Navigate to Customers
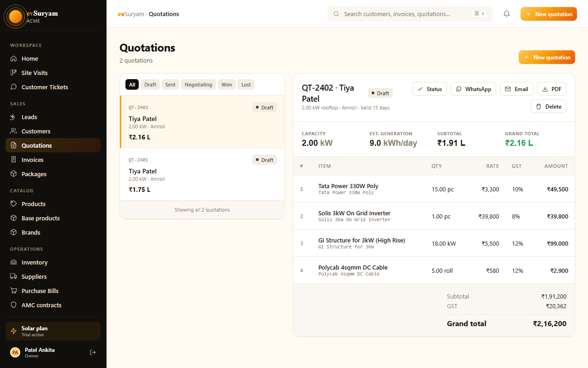The width and height of the screenshot is (588, 368). tap(53, 131)
